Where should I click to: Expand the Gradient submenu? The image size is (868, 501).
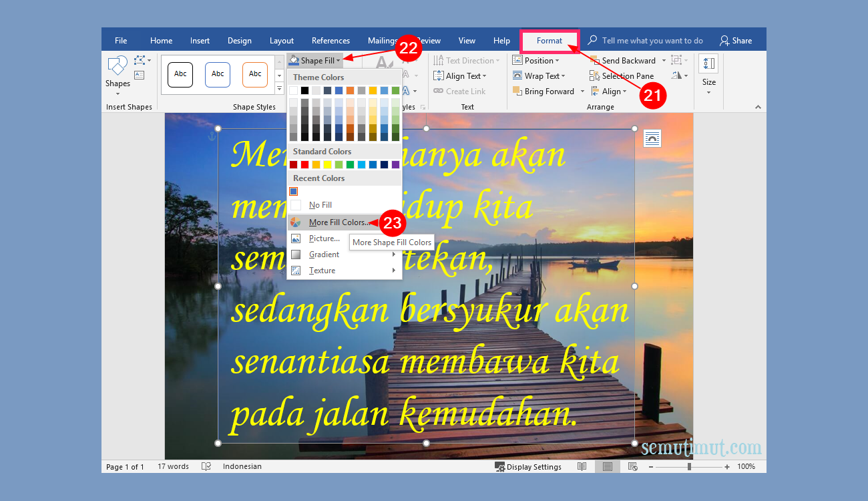tap(345, 255)
